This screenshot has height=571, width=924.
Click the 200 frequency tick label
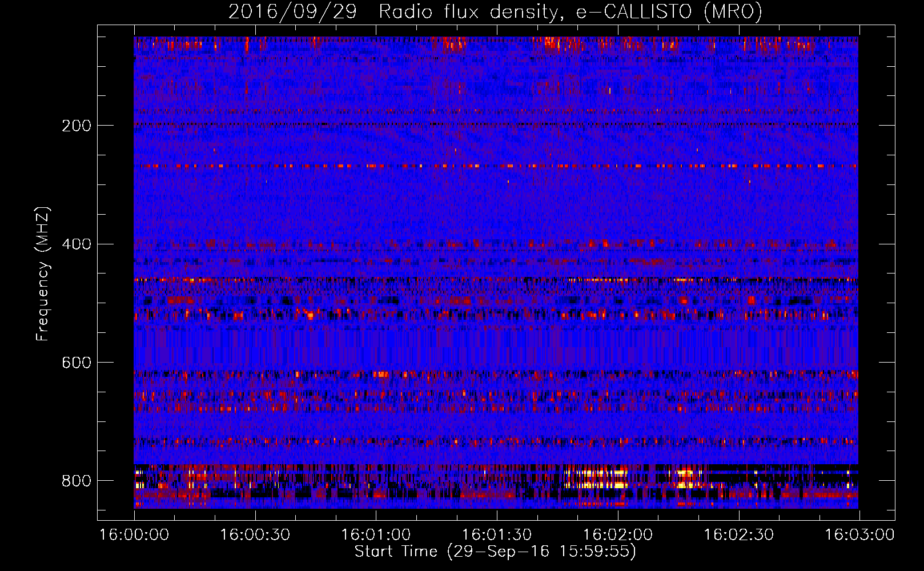(x=77, y=126)
